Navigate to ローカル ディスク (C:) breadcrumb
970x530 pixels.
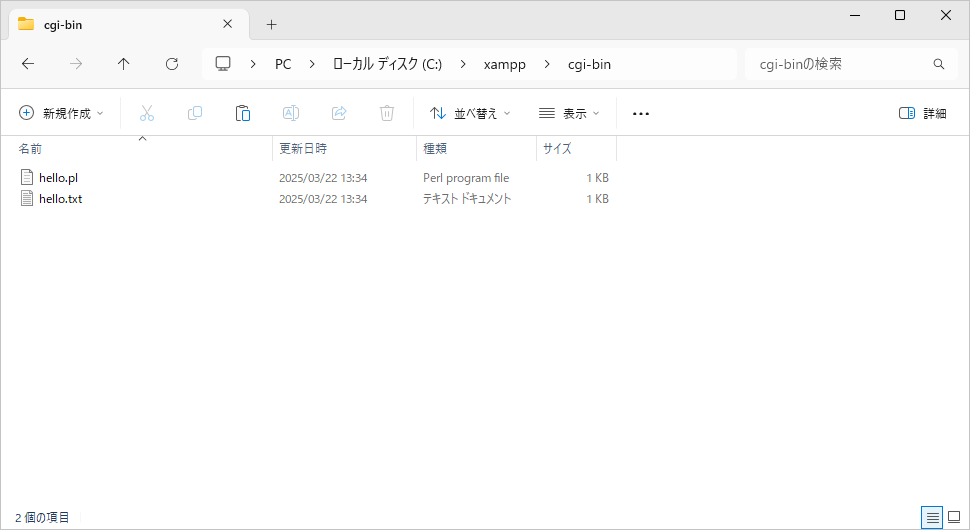[x=387, y=64]
